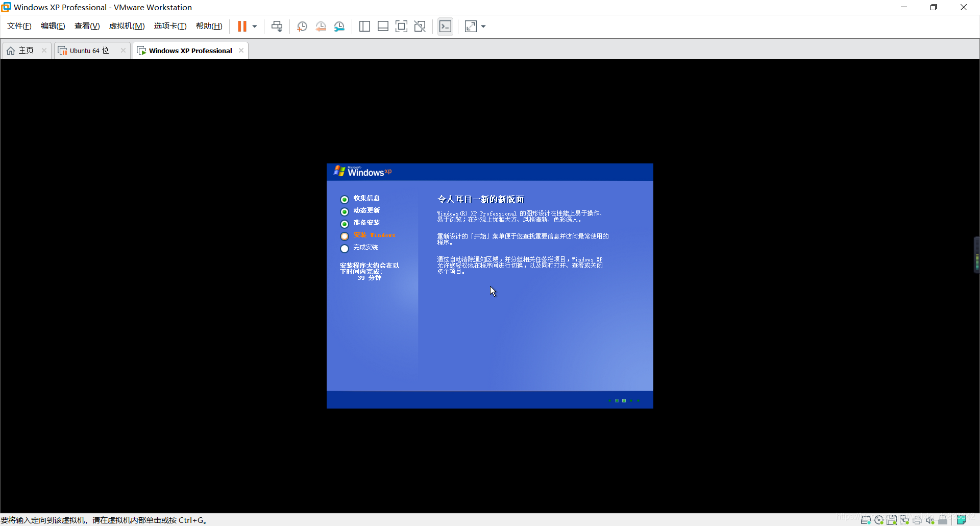
Task: Toggle the console view icon
Action: coord(445,27)
